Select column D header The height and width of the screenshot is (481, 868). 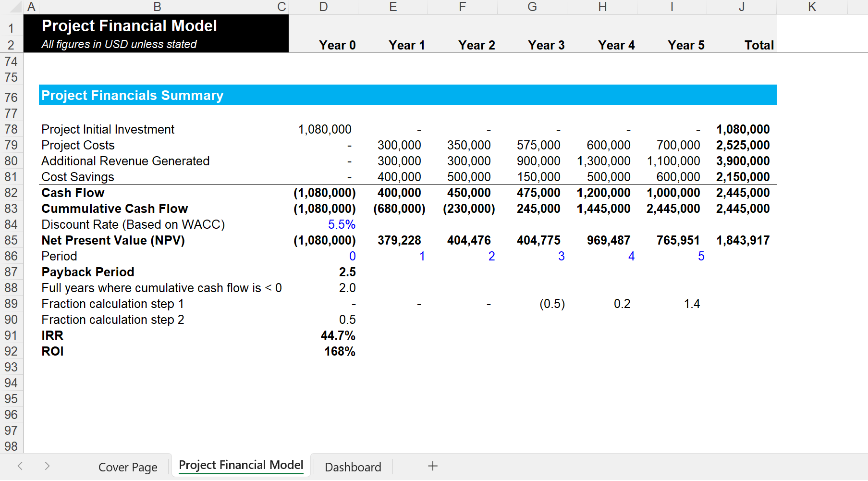(x=323, y=7)
